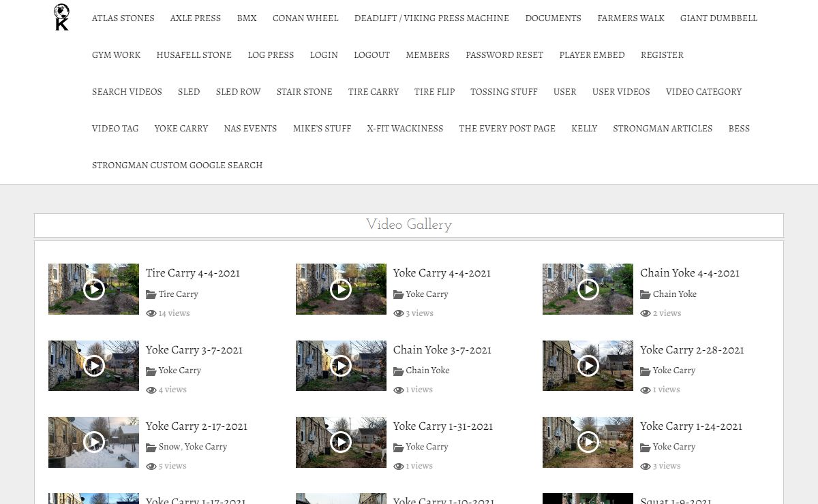Image resolution: width=818 pixels, height=504 pixels.
Task: Open the Yoke Carry 2-28-2021 title link
Action: click(692, 349)
